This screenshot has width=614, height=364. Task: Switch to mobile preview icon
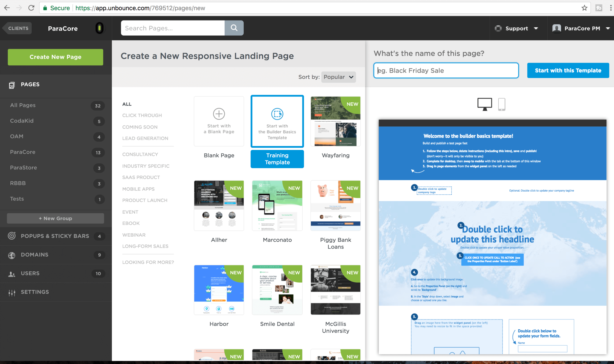tap(501, 104)
